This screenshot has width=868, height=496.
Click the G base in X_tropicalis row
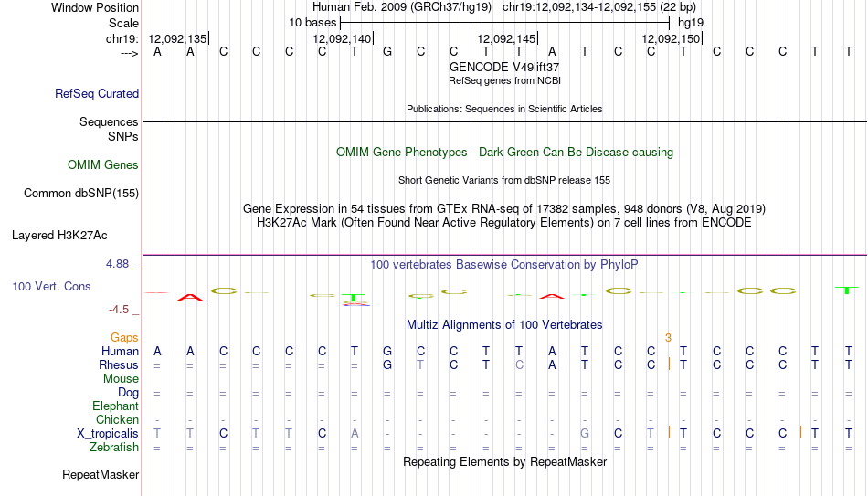click(585, 434)
